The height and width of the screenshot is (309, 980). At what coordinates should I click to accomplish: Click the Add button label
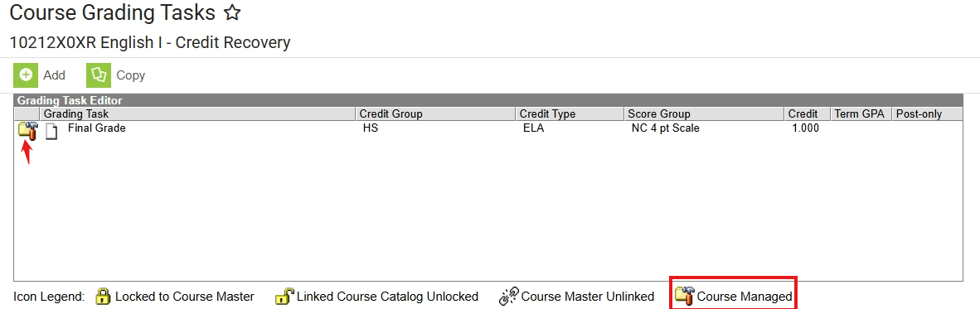coord(55,75)
